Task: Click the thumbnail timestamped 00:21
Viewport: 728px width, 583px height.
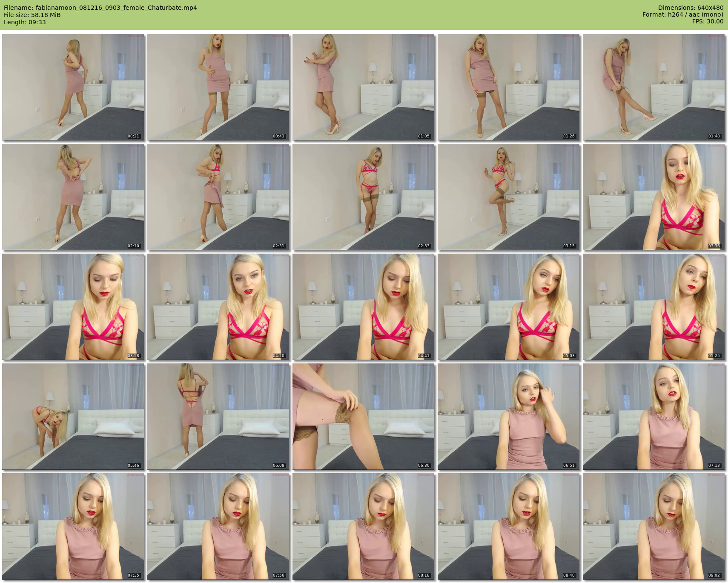Action: point(73,87)
